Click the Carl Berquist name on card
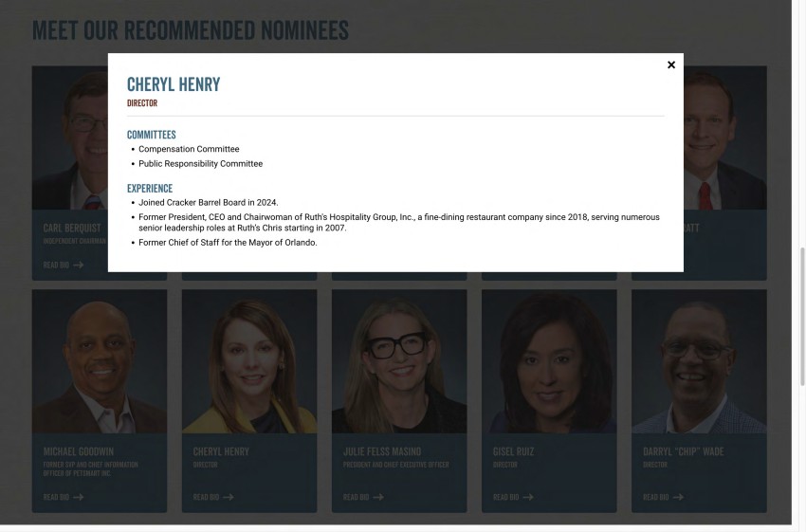This screenshot has height=532, width=806. [72, 228]
